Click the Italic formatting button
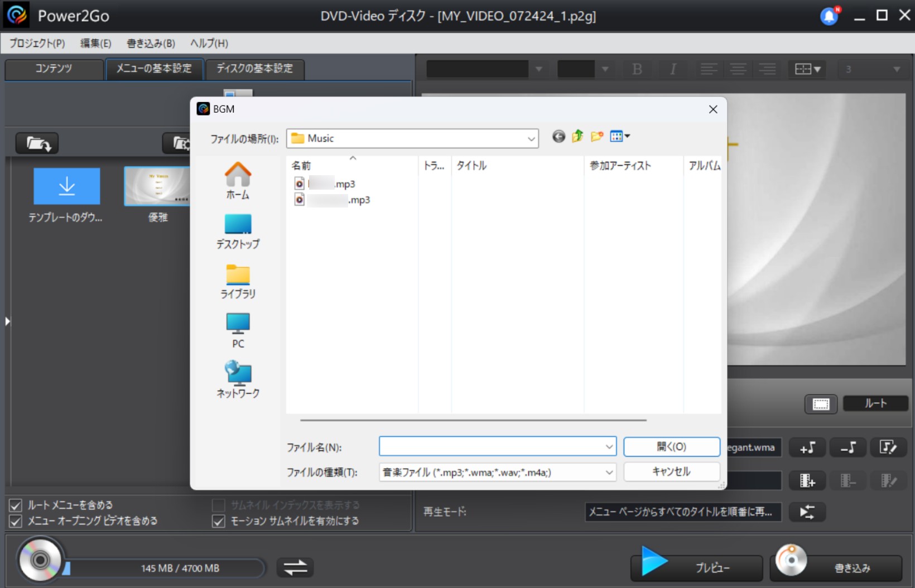The width and height of the screenshot is (915, 588). [673, 69]
